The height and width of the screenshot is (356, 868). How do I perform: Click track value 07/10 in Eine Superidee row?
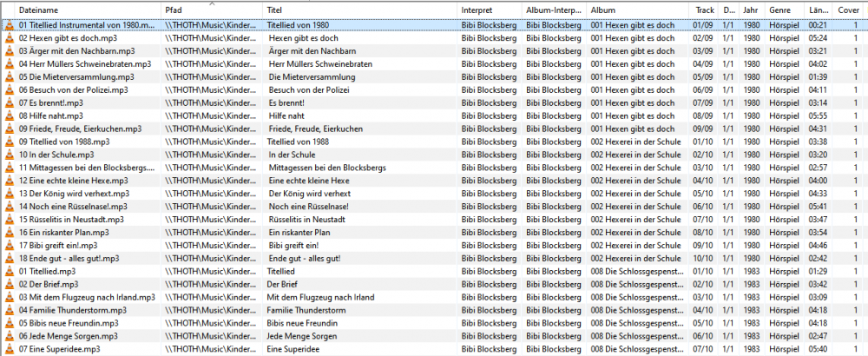pyautogui.click(x=703, y=349)
